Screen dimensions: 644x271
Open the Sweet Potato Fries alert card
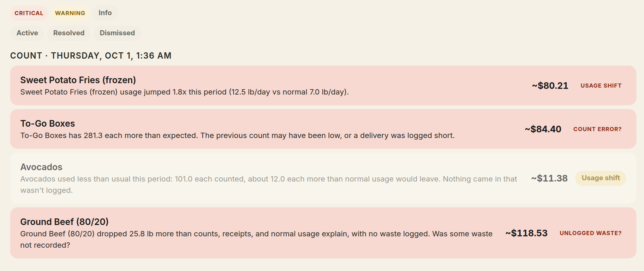tap(323, 85)
